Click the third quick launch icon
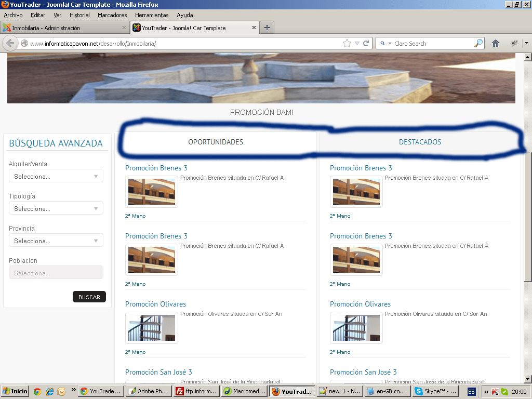Screen dimensions: 532x399 click(x=61, y=392)
